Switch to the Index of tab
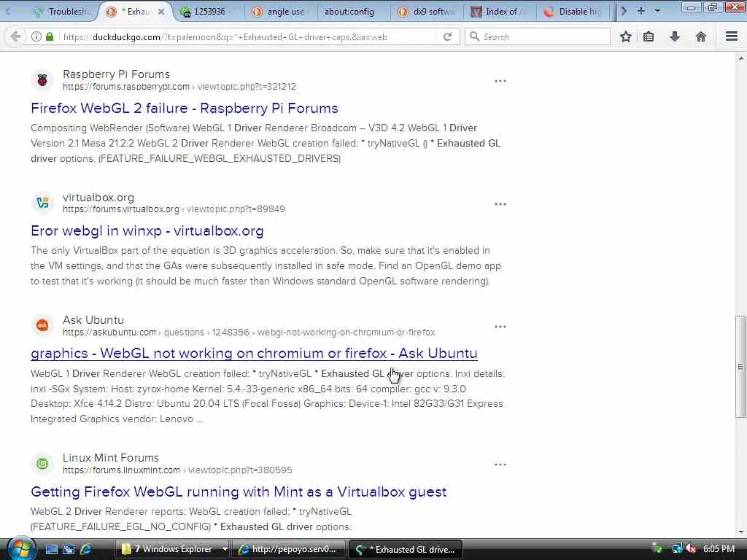This screenshot has height=560, width=747. click(x=500, y=12)
